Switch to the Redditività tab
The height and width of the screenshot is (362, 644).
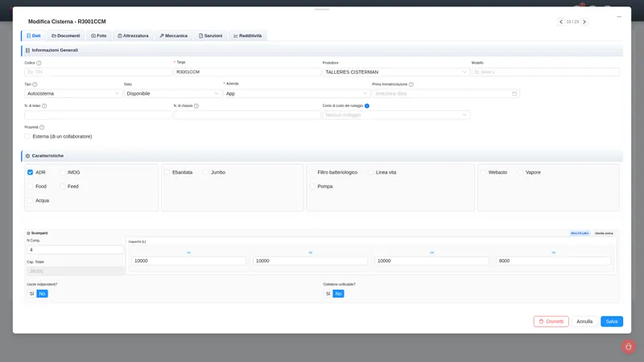click(248, 35)
